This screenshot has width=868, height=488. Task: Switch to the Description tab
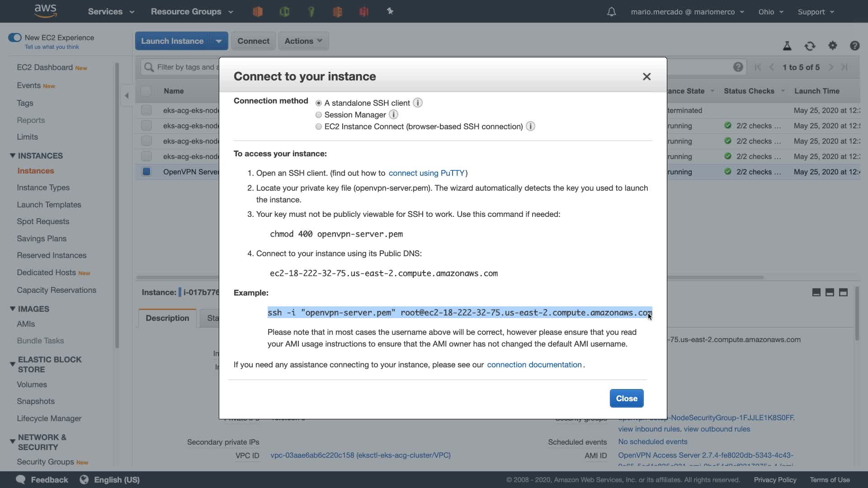(x=167, y=318)
